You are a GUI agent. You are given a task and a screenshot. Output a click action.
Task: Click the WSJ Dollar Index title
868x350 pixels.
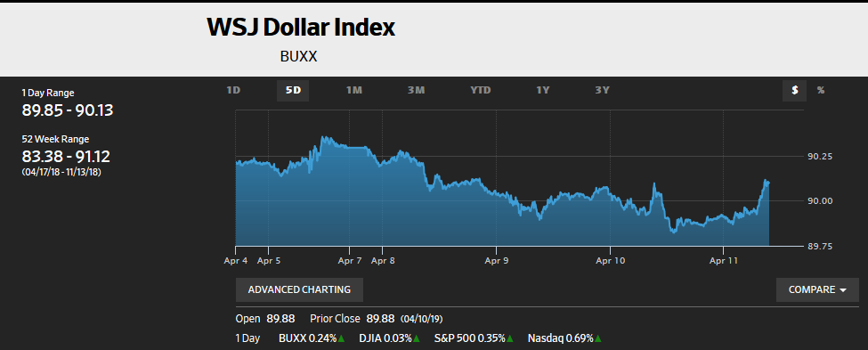pos(301,27)
